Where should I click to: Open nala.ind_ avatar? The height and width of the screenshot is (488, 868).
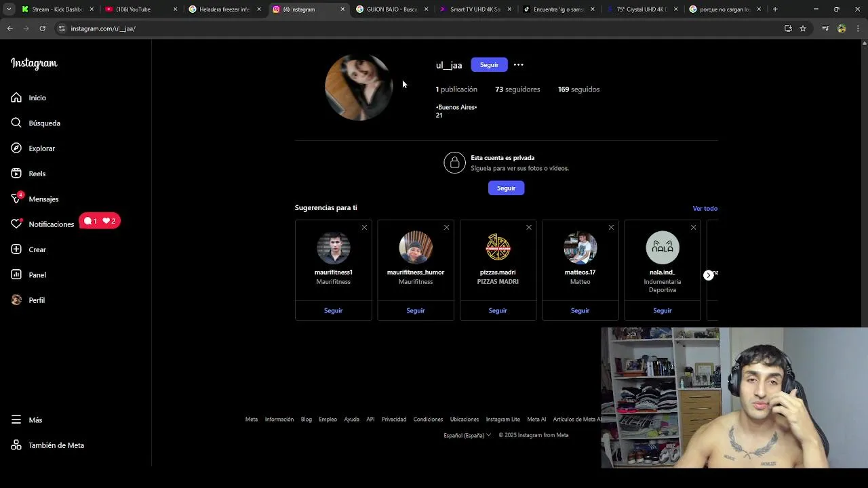[663, 247]
